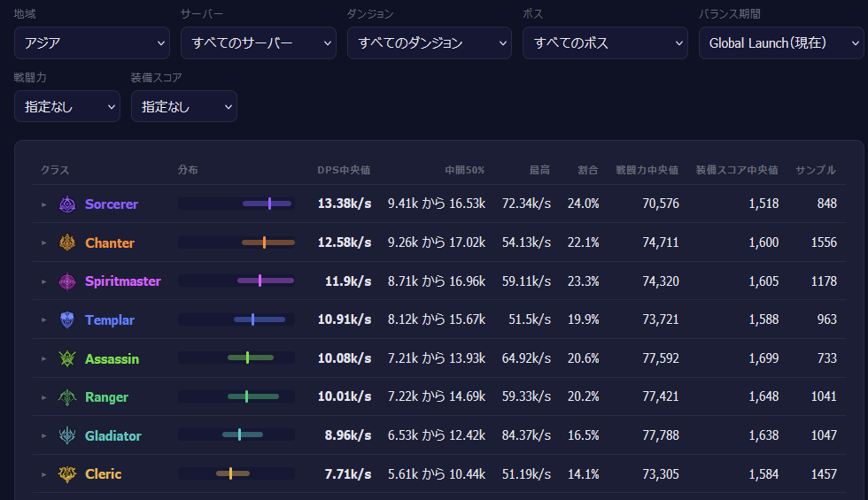Click the DPS中央値 column header
Image resolution: width=868 pixels, height=500 pixels.
coord(344,170)
